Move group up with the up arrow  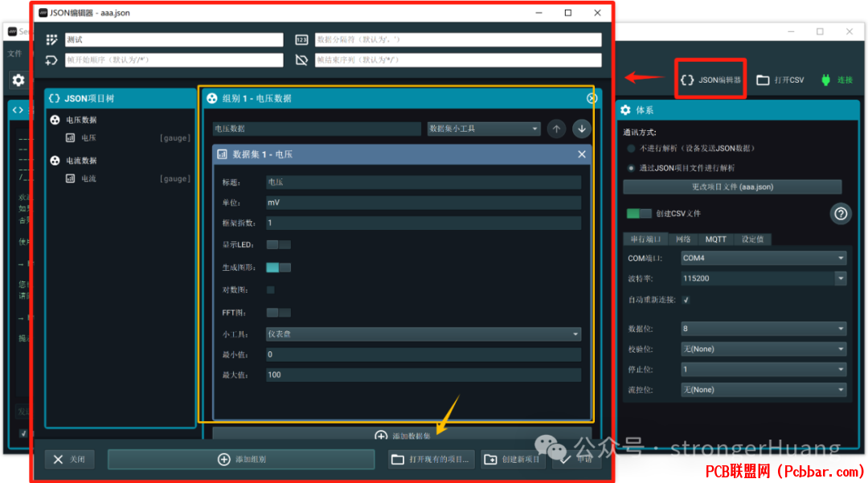click(x=556, y=129)
